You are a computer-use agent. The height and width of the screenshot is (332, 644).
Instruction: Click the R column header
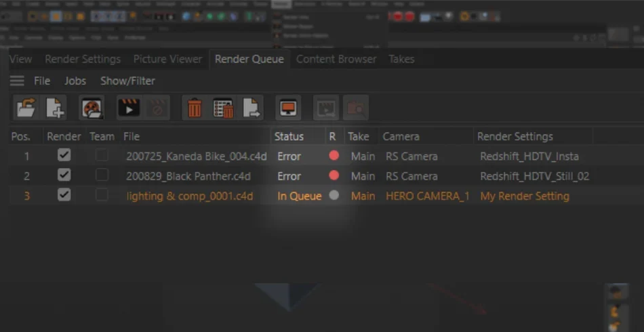click(x=333, y=137)
